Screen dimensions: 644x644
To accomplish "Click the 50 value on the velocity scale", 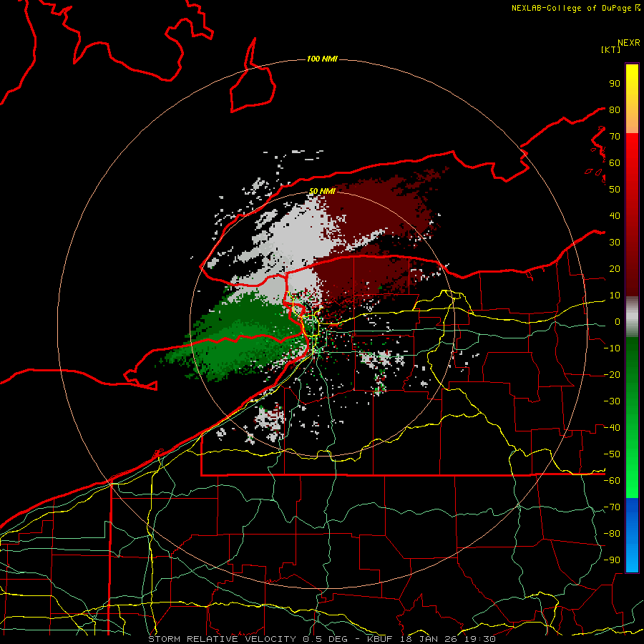I will [615, 190].
